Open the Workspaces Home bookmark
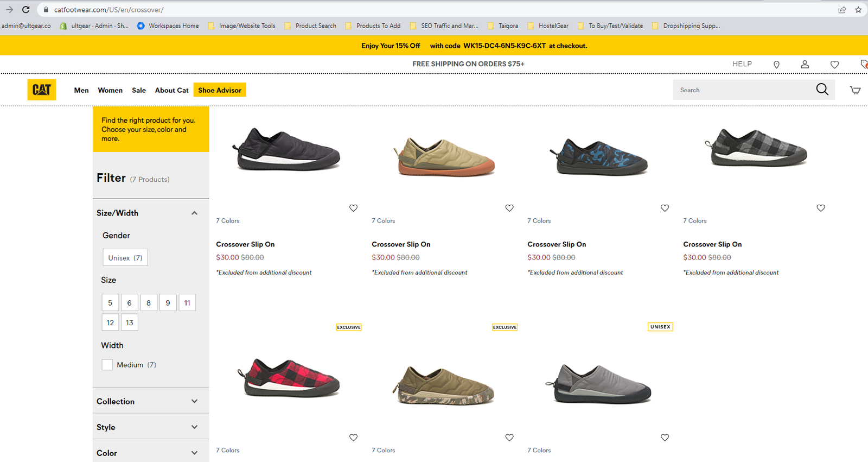This screenshot has width=868, height=462. 168,26
